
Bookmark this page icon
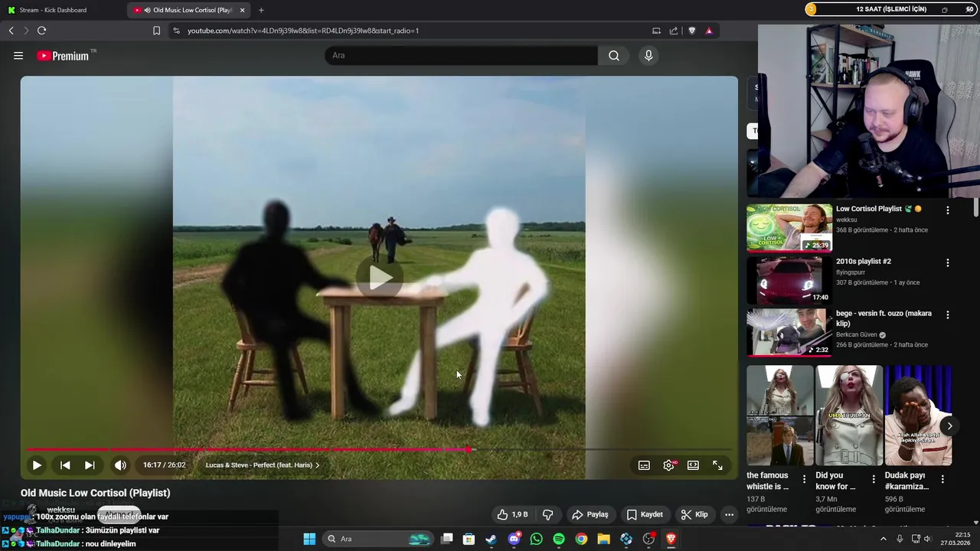click(156, 31)
